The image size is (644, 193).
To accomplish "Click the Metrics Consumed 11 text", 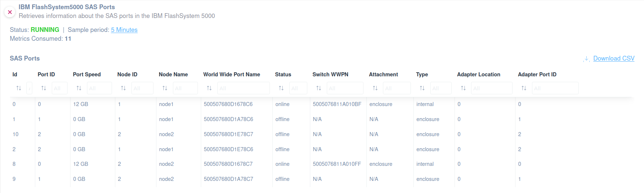I will (x=40, y=39).
